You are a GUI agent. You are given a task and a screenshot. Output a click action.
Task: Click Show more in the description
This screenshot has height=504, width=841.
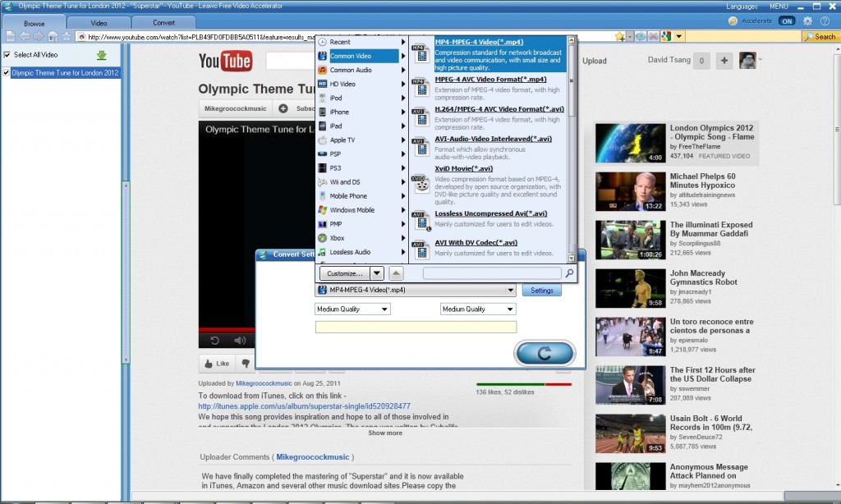click(385, 433)
